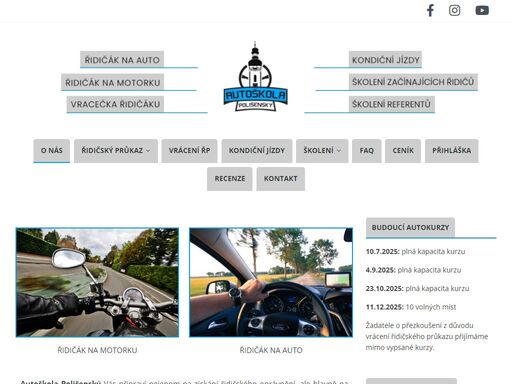
Task: Click the 4.9.2025 course entry
Action: (413, 270)
